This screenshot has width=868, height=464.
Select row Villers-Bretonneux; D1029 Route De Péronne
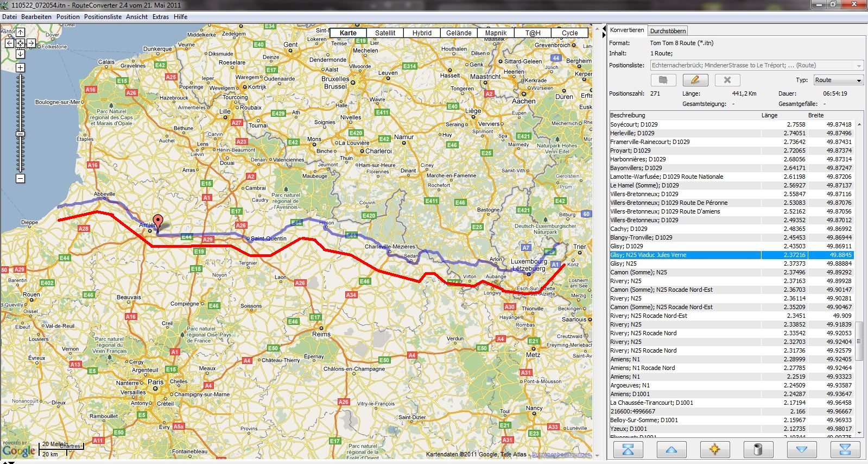[732, 203]
